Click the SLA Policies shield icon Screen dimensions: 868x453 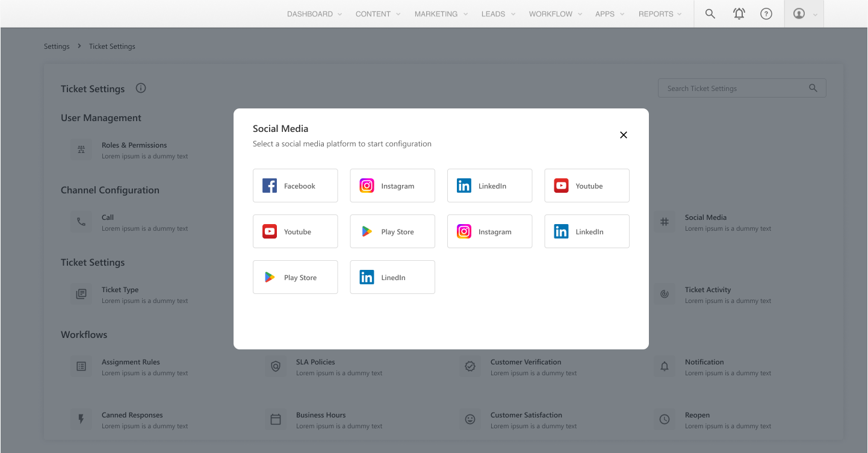pos(276,366)
